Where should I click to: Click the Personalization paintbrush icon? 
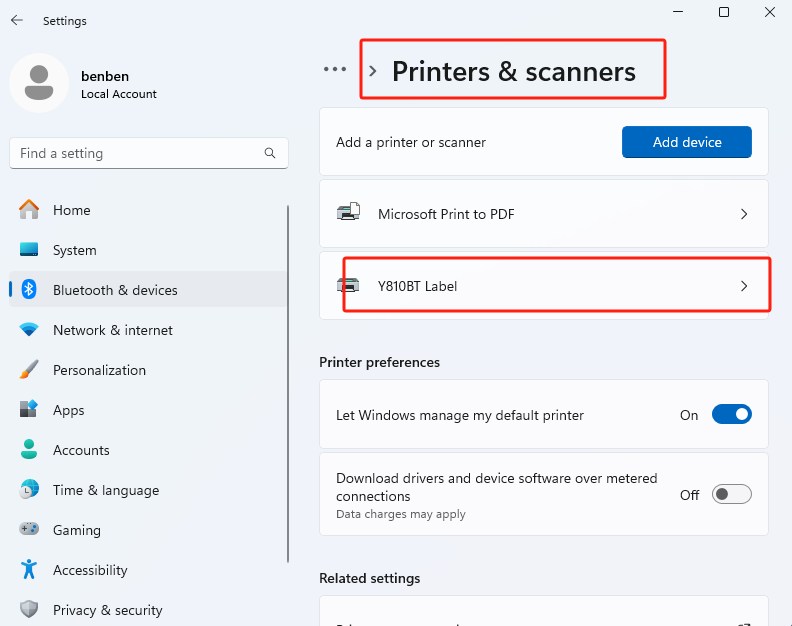coord(29,369)
